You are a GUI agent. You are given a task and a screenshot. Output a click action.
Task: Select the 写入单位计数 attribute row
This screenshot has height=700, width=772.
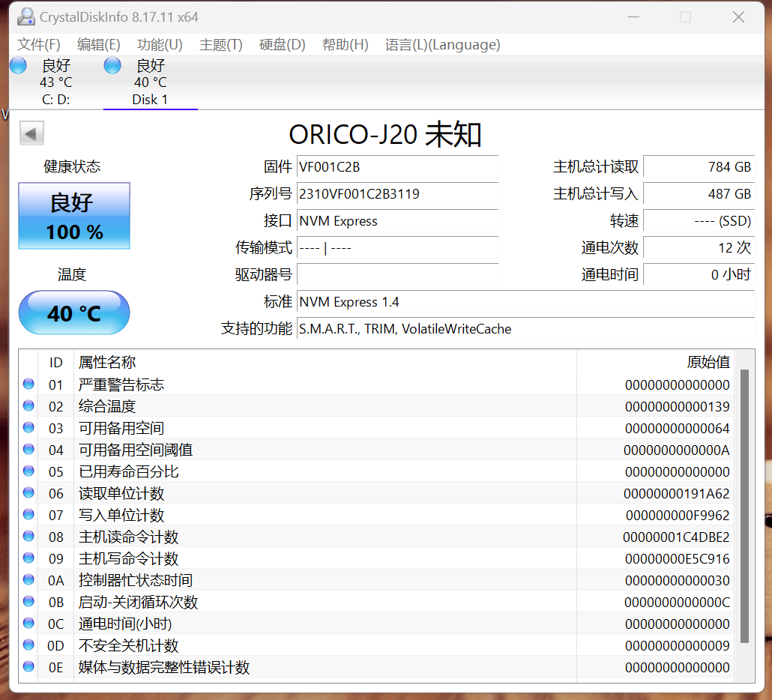coord(377,515)
